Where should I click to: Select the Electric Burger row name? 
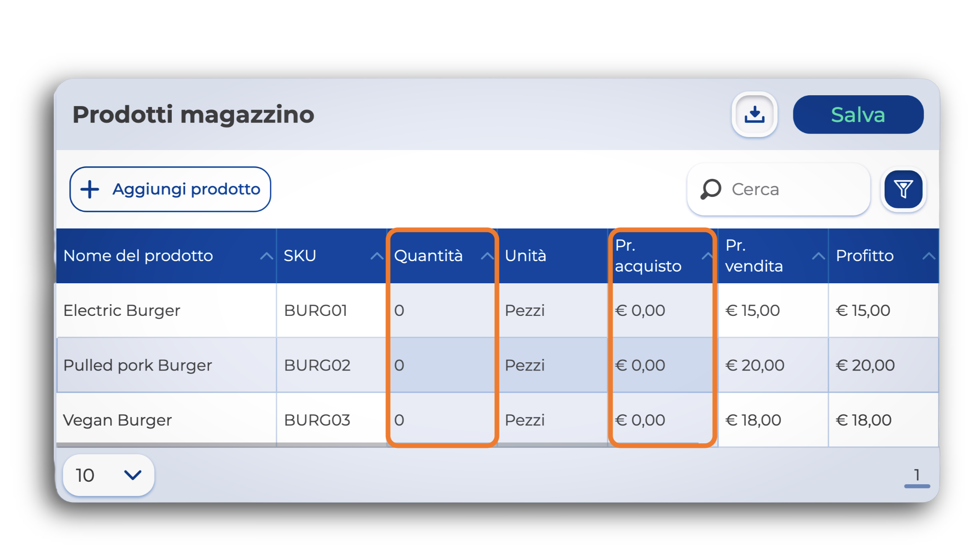122,310
